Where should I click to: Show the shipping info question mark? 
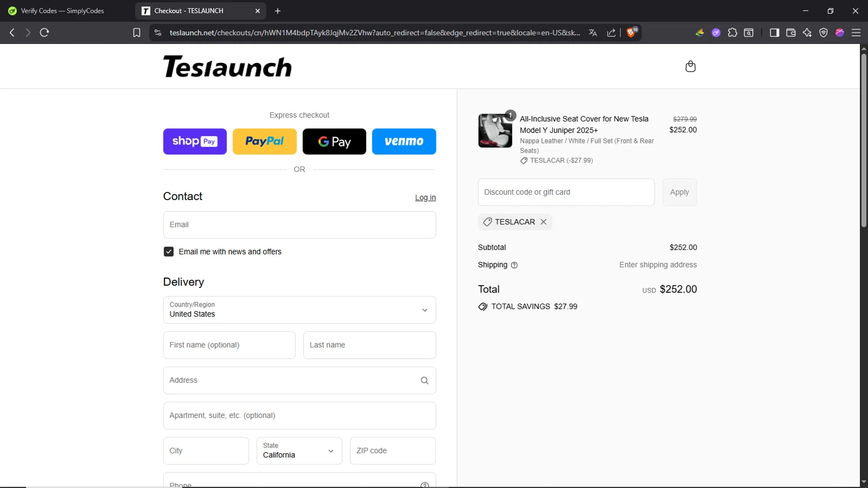pyautogui.click(x=514, y=265)
